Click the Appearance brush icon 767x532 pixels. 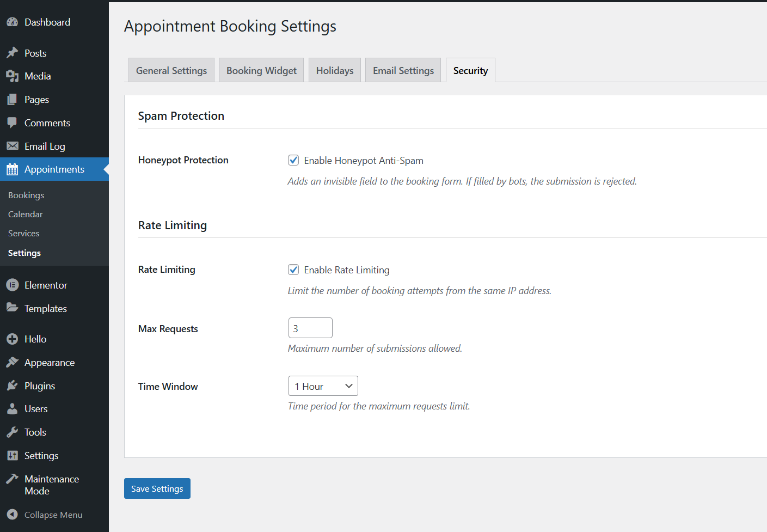[x=12, y=362]
